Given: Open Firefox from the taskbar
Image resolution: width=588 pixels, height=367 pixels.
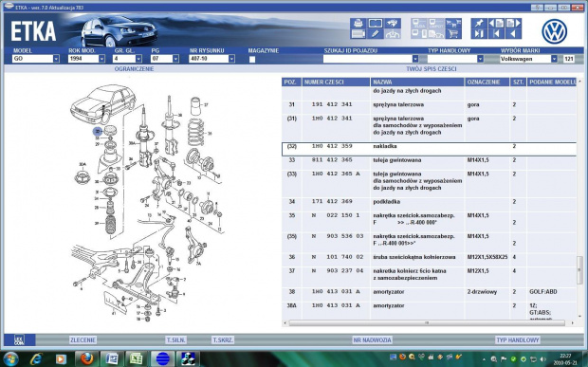Looking at the screenshot, I should [86, 358].
